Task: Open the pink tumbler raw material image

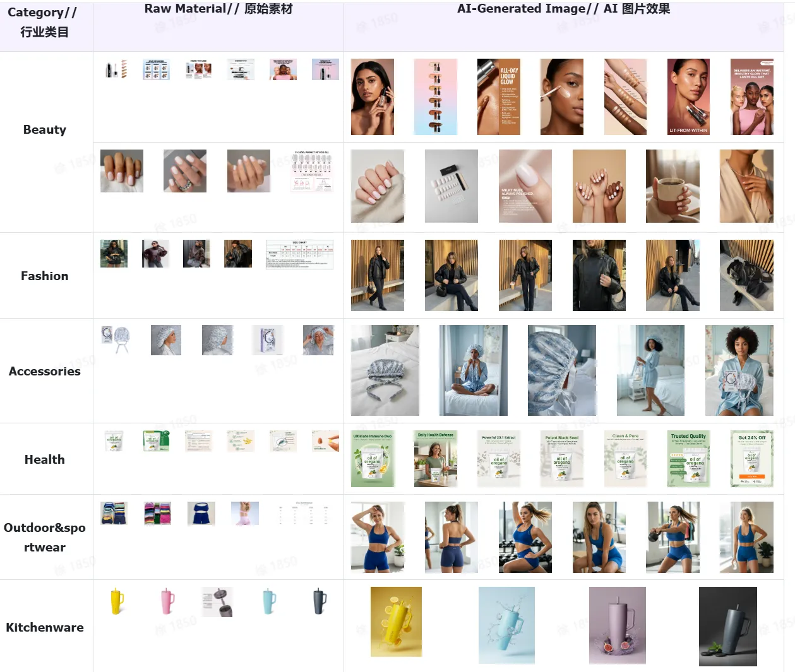Action: [167, 601]
